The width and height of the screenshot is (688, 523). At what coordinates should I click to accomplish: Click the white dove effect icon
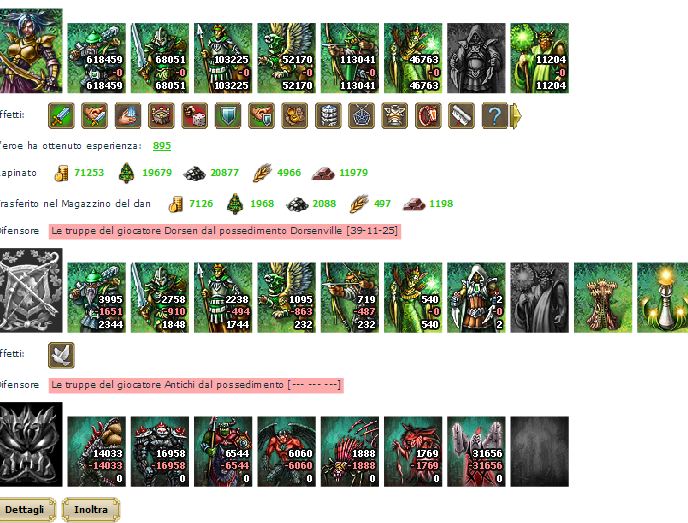click(x=61, y=355)
